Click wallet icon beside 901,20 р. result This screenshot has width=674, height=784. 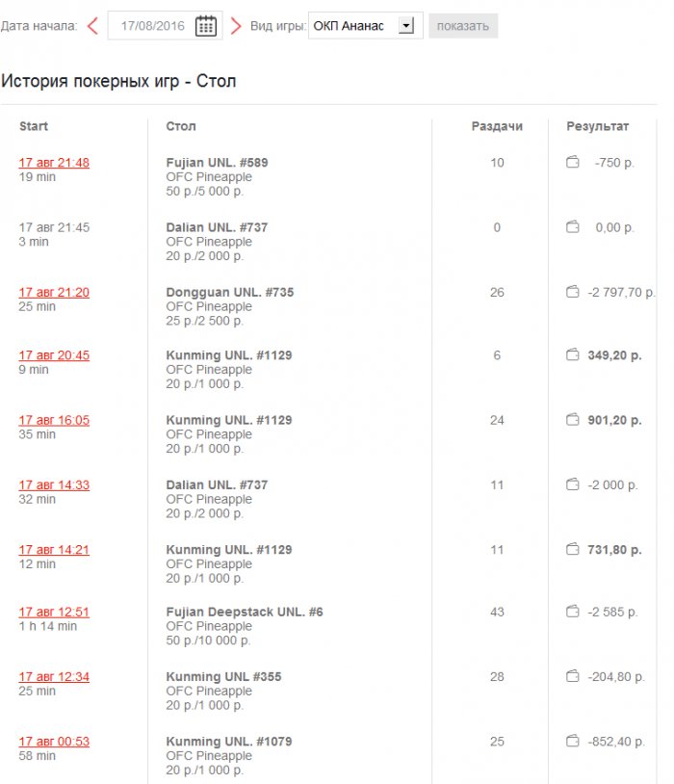[573, 420]
